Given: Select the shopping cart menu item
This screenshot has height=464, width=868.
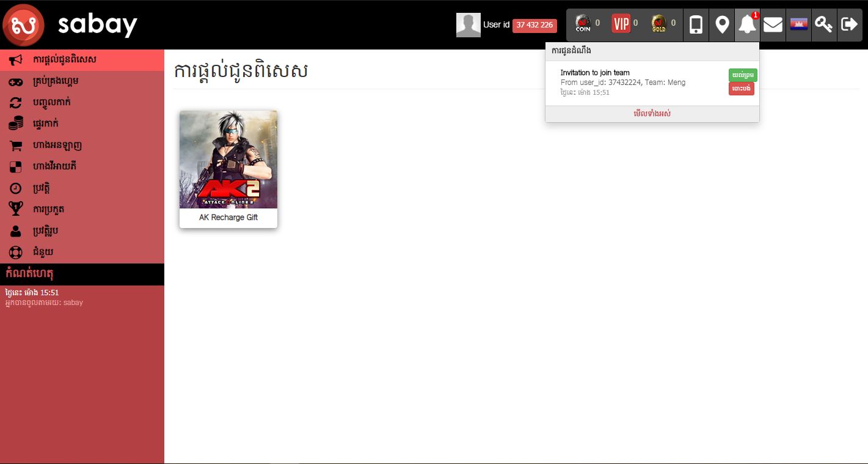Looking at the screenshot, I should pyautogui.click(x=57, y=145).
